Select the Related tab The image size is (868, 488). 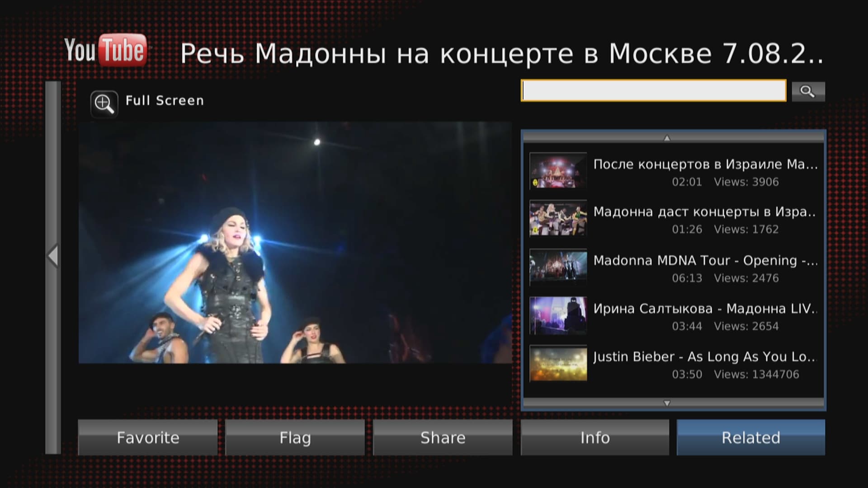pos(750,437)
